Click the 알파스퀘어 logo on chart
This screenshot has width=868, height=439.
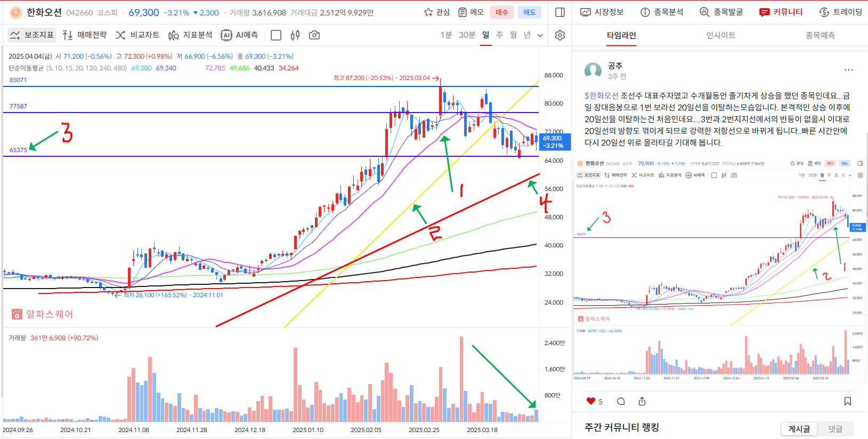tap(43, 314)
